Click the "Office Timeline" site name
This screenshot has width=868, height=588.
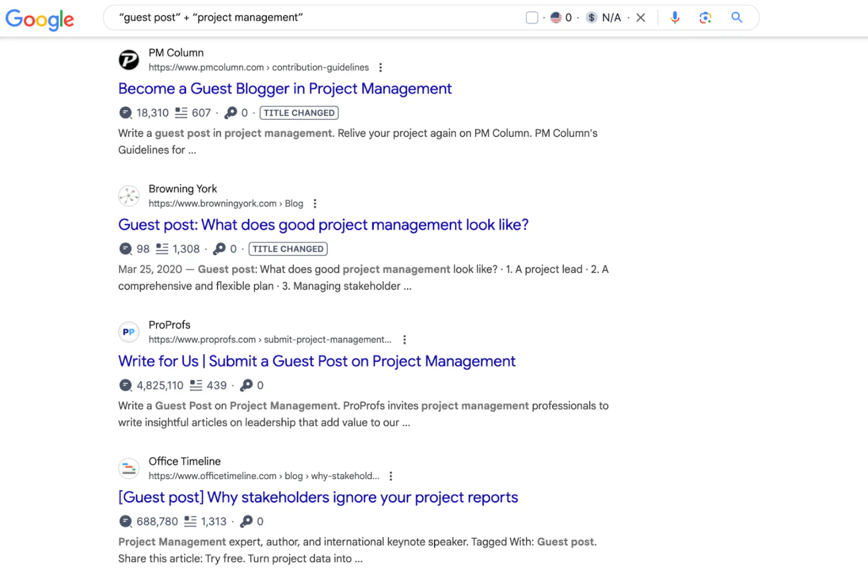point(184,461)
